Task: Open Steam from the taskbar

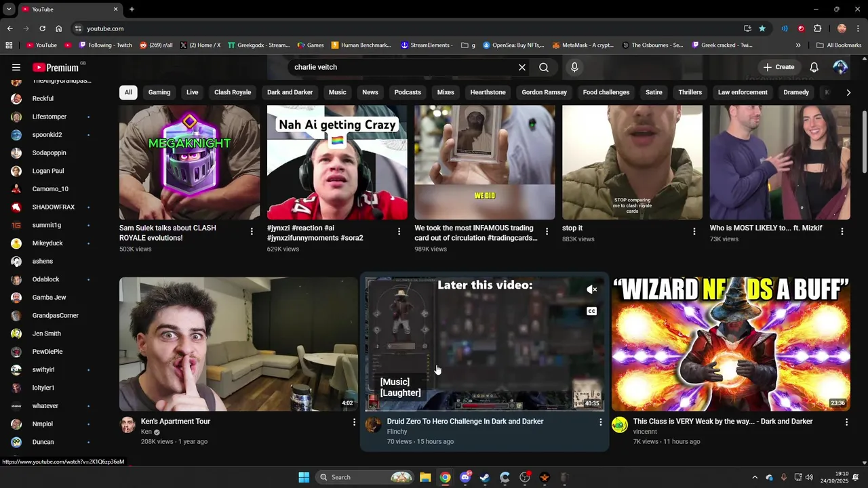Action: [485, 477]
